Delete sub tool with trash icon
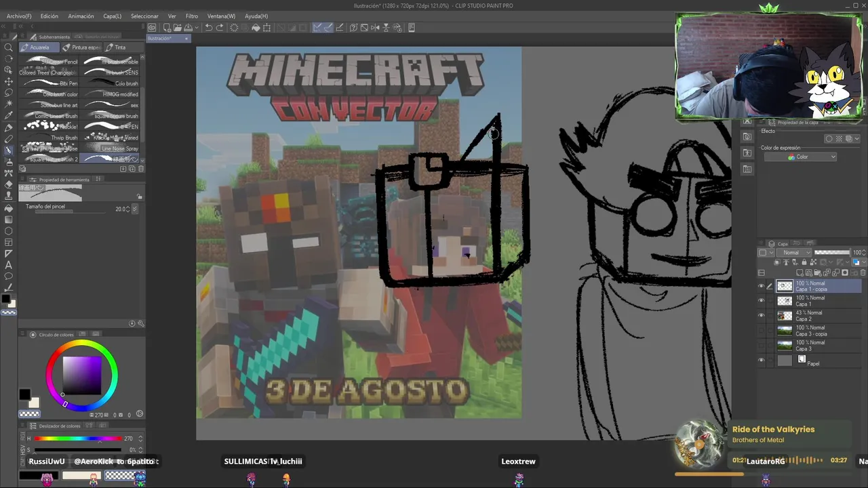This screenshot has width=868, height=488. (x=140, y=169)
